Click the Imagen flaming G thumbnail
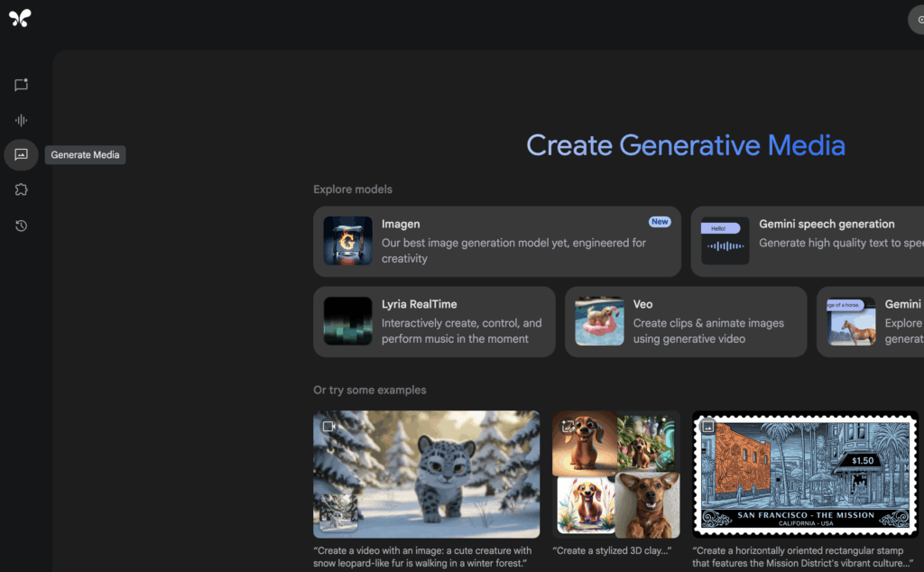This screenshot has height=572, width=924. (x=347, y=241)
